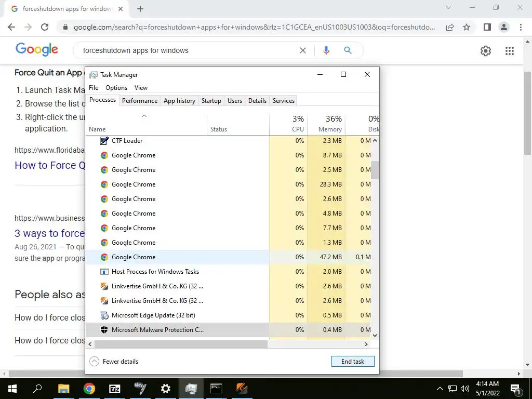
Task: Bookmark this page with star icon
Action: [x=467, y=27]
